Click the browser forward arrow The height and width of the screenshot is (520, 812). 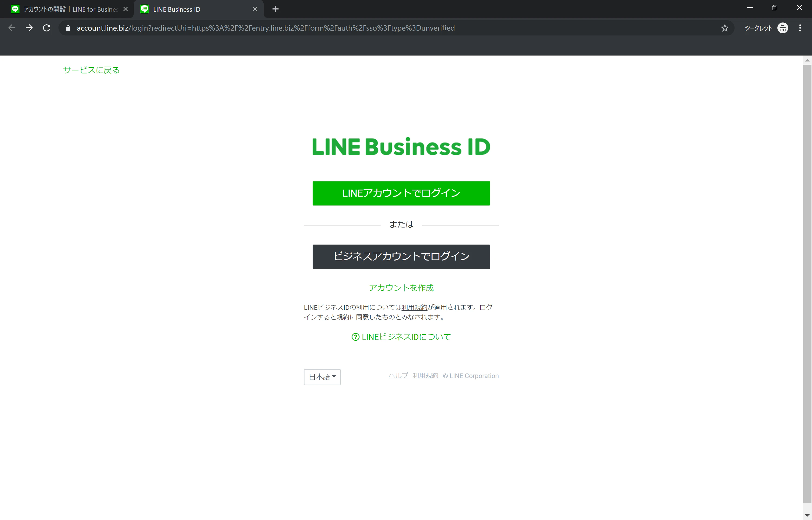[29, 28]
